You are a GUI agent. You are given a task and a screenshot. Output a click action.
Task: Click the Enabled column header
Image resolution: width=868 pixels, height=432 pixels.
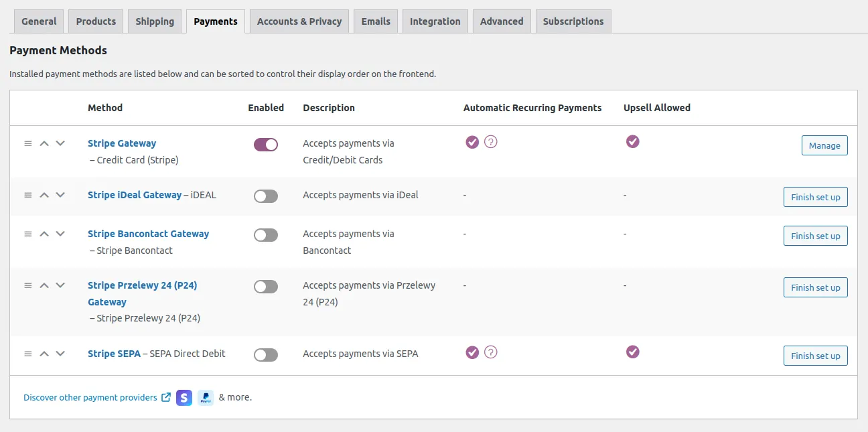(266, 108)
